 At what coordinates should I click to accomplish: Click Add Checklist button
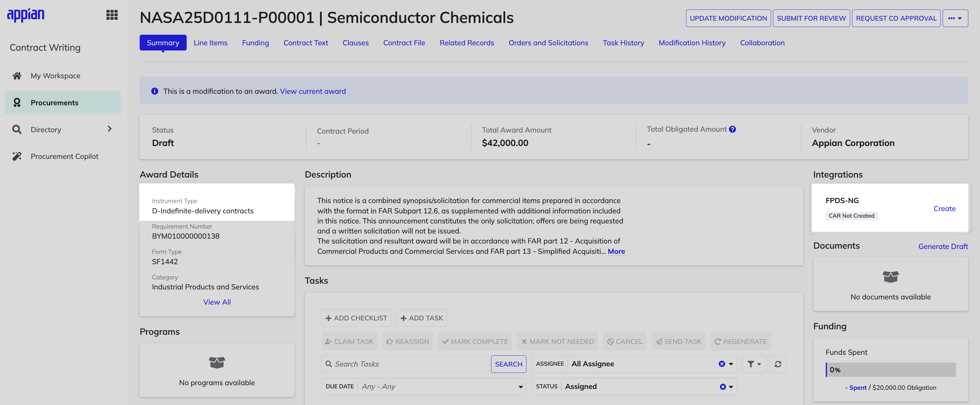coord(356,318)
